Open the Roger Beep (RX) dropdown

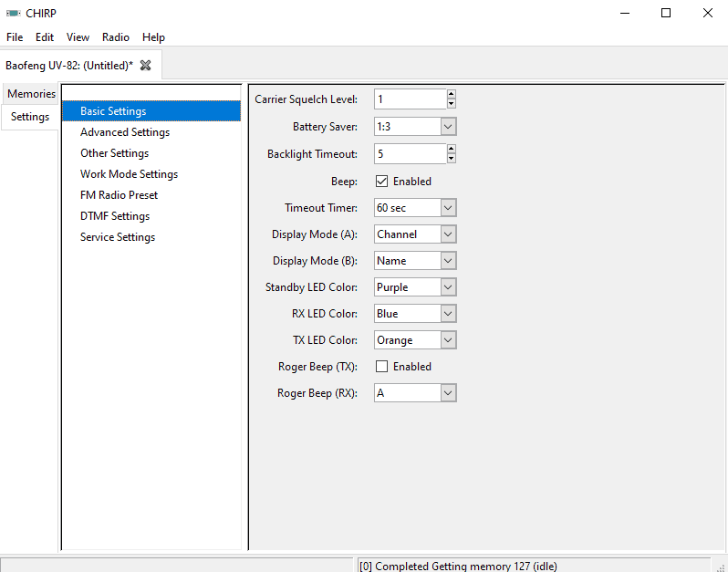(448, 393)
